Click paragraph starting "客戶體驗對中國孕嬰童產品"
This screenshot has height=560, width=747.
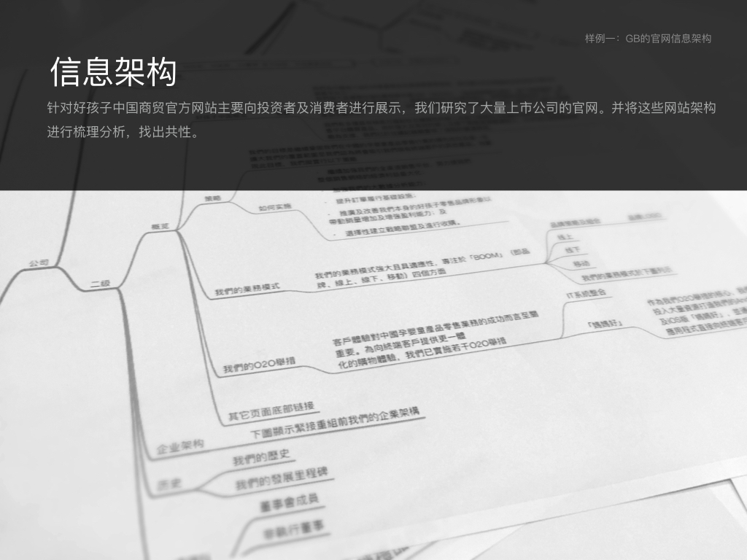[x=435, y=340]
